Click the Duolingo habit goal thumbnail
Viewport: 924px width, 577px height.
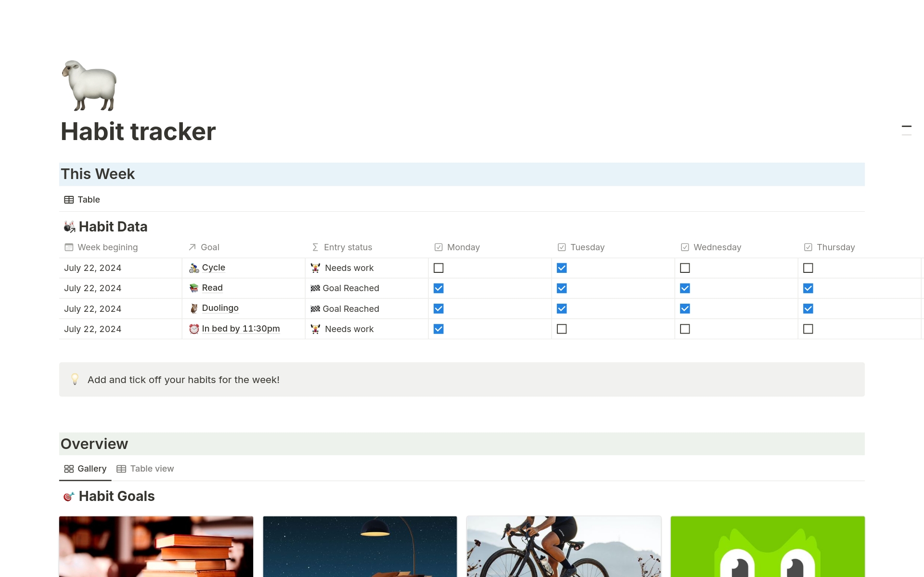(767, 546)
